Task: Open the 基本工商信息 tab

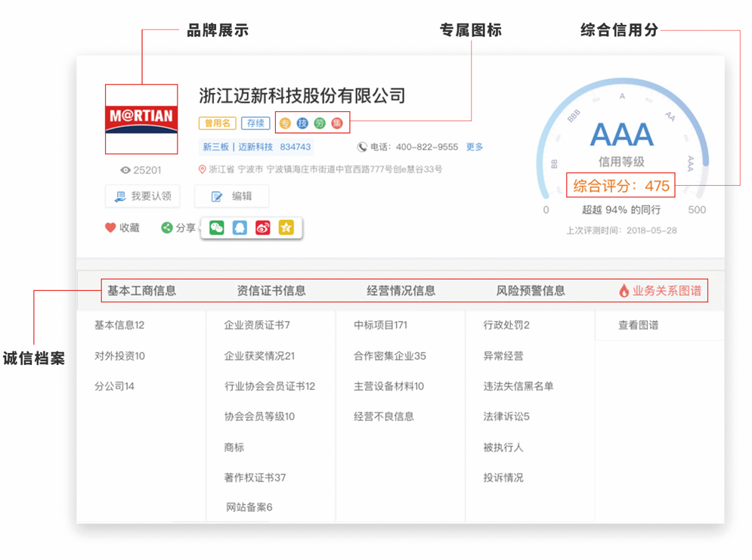Action: coord(141,291)
